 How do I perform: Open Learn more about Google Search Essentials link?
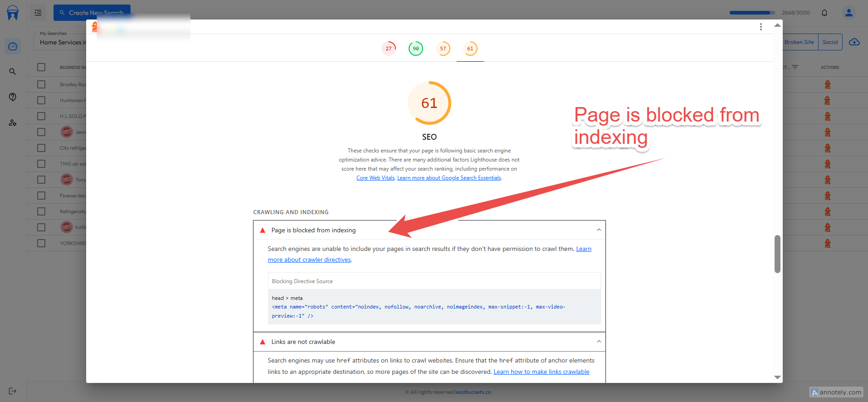point(449,178)
